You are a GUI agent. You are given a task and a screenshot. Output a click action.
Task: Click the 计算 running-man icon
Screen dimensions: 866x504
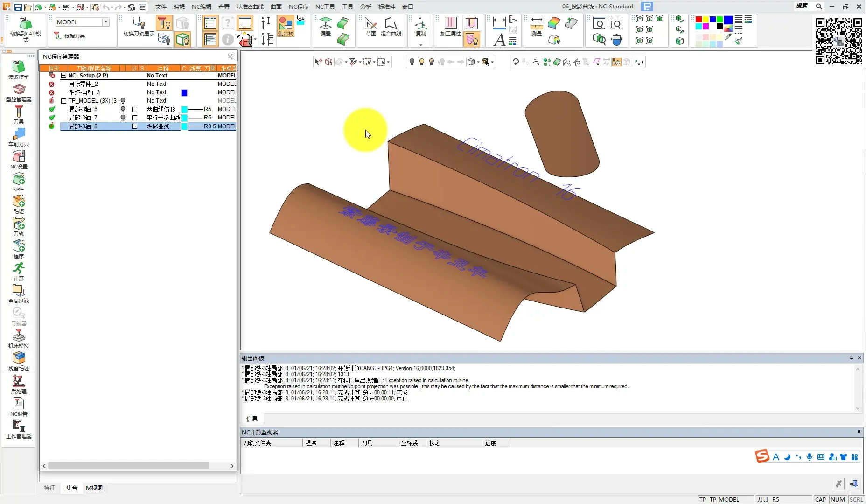point(19,271)
